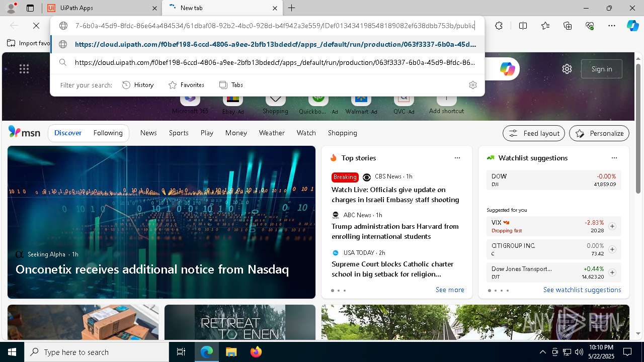Add VIX to the watchlist
This screenshot has width=644, height=362.
click(612, 226)
